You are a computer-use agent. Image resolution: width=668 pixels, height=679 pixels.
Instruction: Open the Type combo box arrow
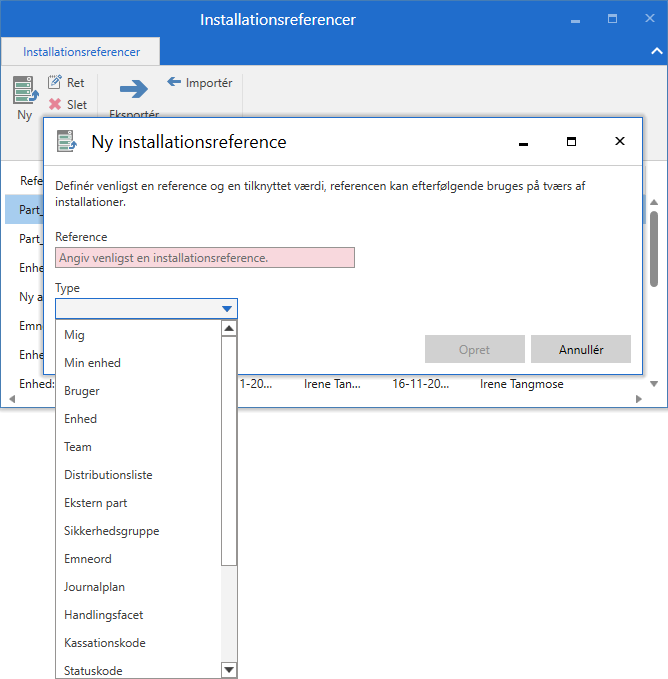point(227,309)
